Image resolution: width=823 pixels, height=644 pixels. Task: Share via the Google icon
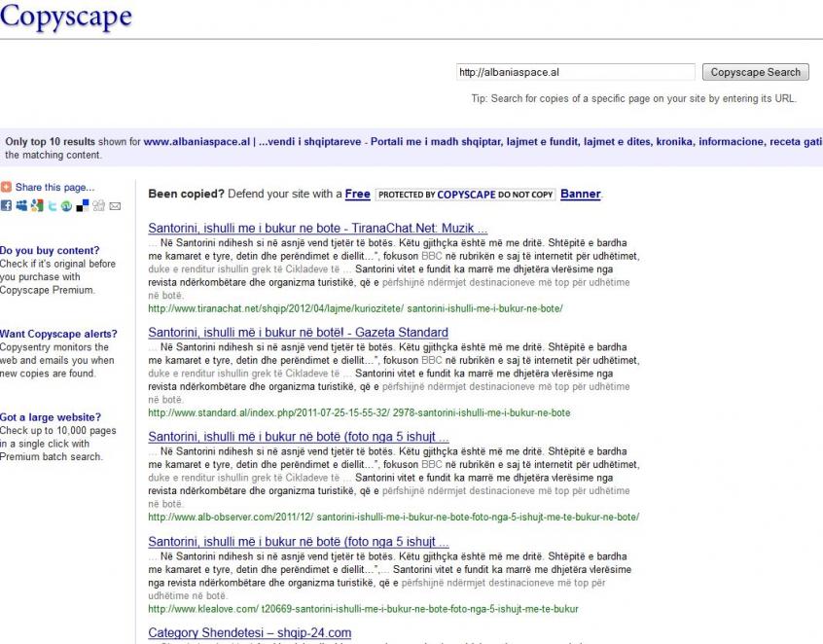tap(37, 205)
